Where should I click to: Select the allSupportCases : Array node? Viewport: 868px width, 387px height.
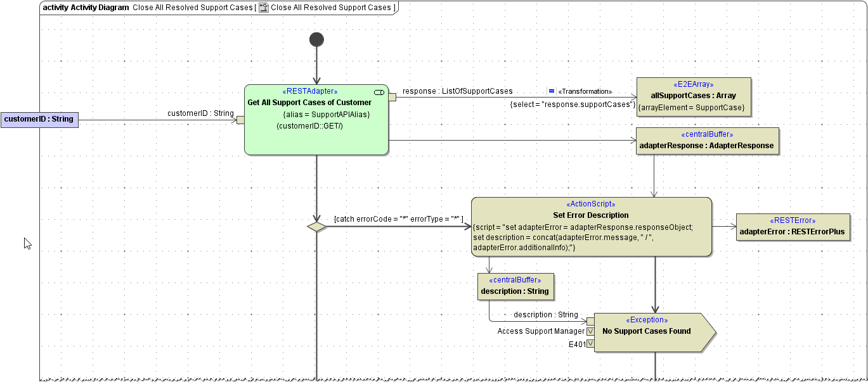693,97
